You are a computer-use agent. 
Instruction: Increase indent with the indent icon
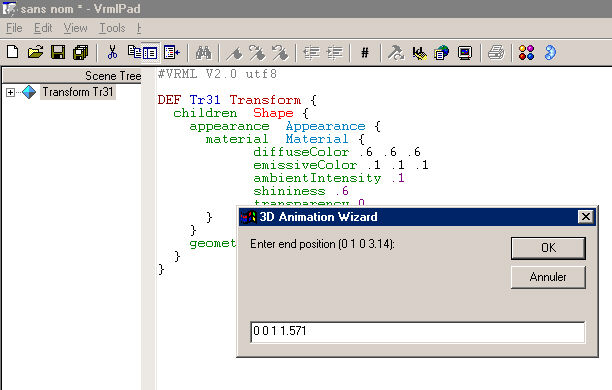335,52
